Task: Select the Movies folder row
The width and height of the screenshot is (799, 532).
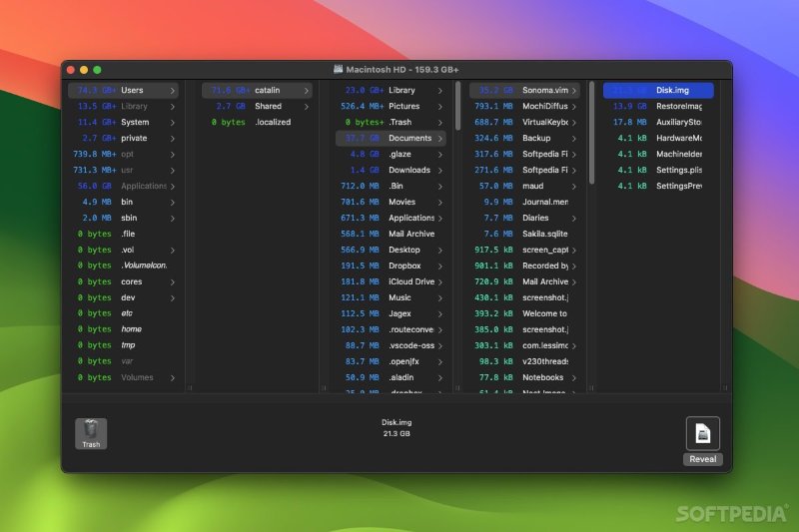Action: pyautogui.click(x=391, y=202)
